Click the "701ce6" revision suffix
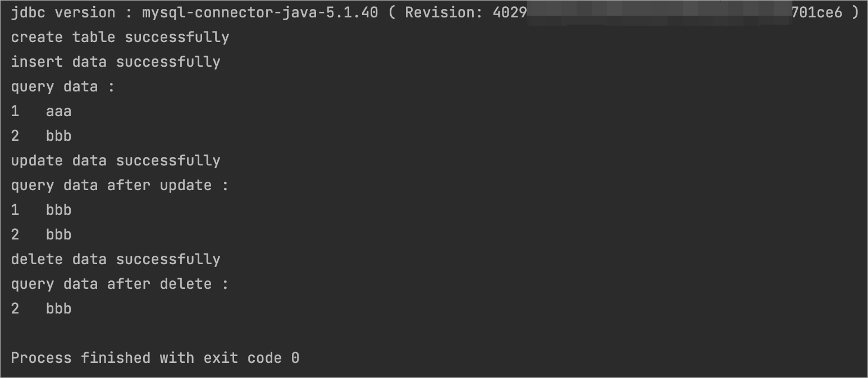The image size is (868, 378). (x=816, y=12)
